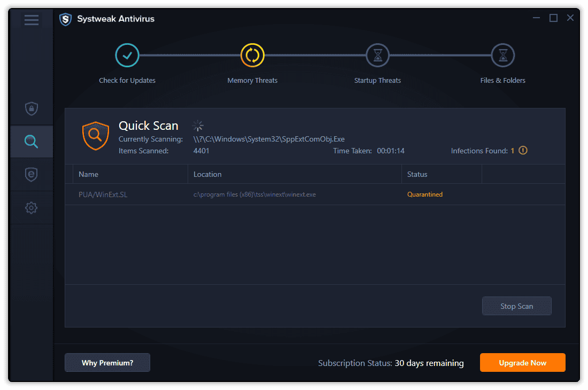Open the protection shield lock sidebar icon
Screen dimensions: 588x390
tap(32, 108)
